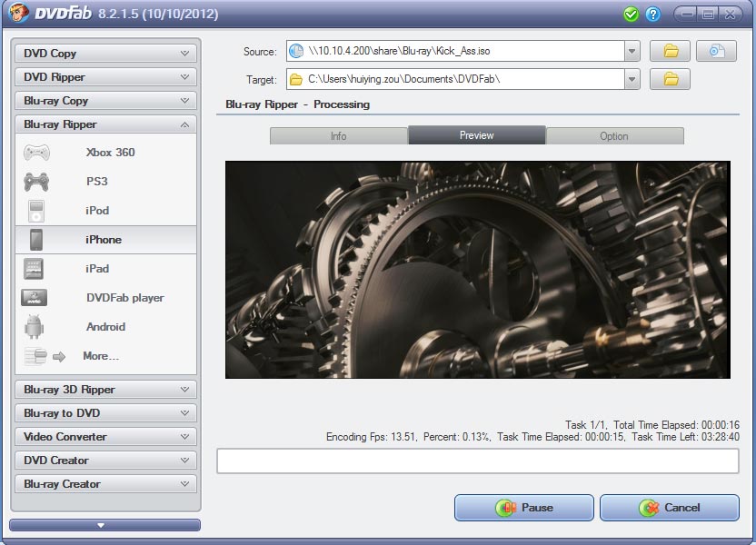Expand the Blu-ray to DVD section
Screen dimensions: 756x545
(x=105, y=413)
